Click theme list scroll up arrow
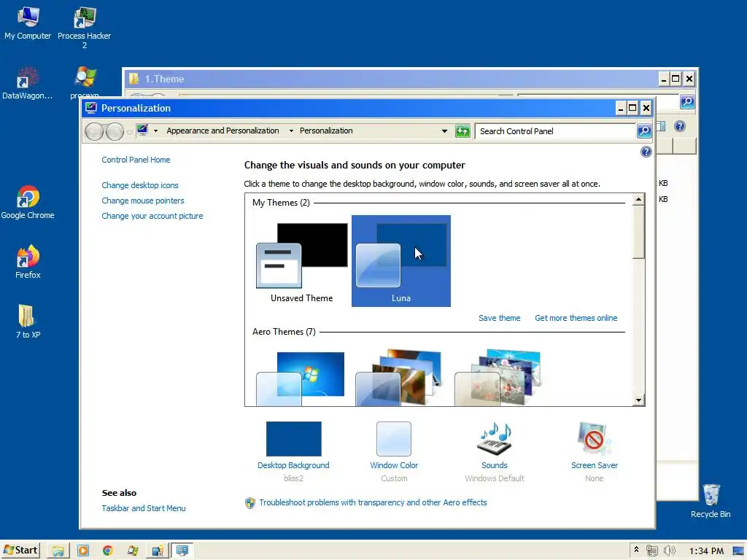The width and height of the screenshot is (747, 560). [x=638, y=199]
